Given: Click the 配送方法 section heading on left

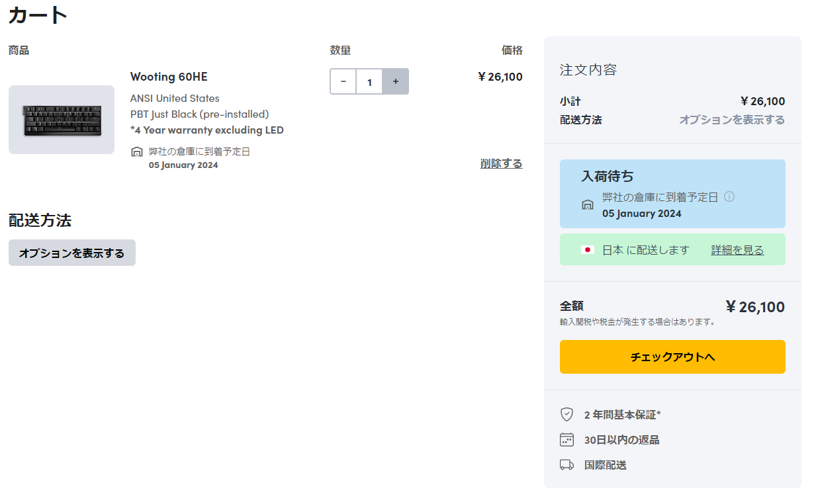Looking at the screenshot, I should tap(40, 220).
